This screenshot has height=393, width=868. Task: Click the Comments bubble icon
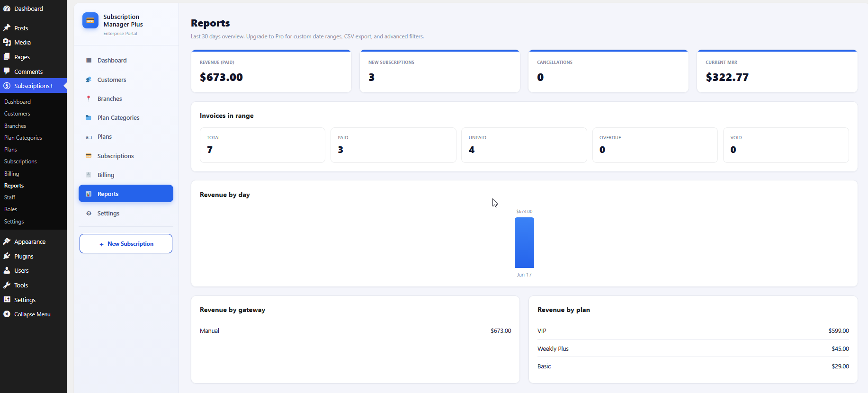pos(7,71)
